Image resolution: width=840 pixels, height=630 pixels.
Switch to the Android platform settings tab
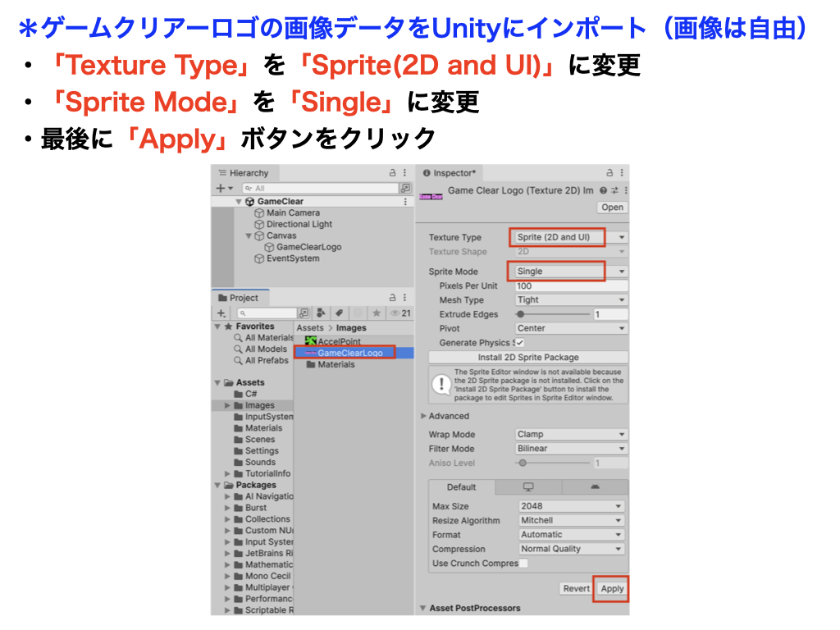tap(595, 487)
